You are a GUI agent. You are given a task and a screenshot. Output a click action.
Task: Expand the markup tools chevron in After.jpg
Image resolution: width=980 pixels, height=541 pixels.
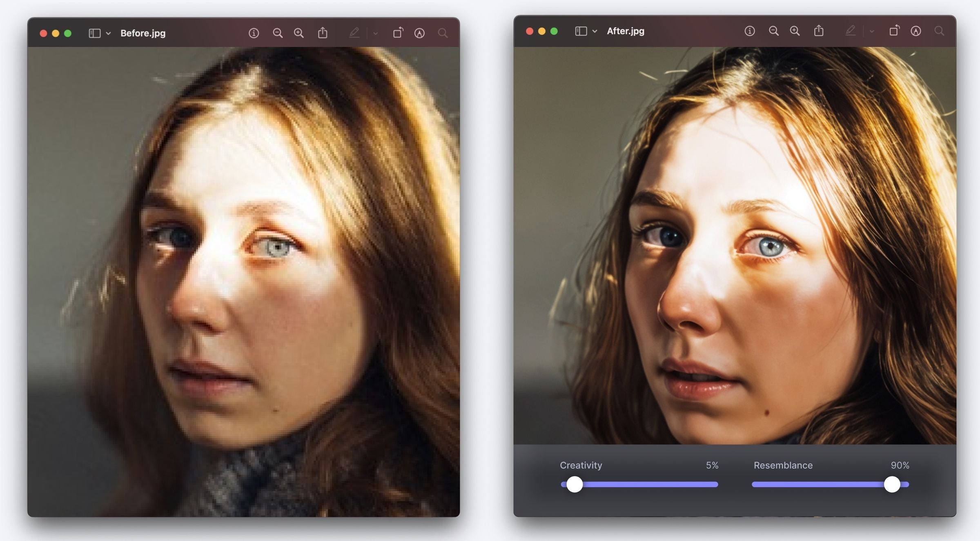click(871, 31)
